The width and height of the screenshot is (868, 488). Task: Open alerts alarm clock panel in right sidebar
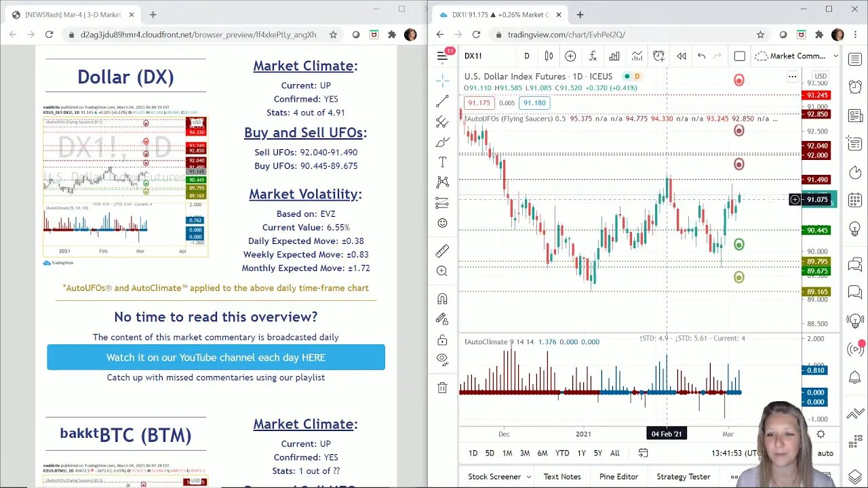pos(854,87)
